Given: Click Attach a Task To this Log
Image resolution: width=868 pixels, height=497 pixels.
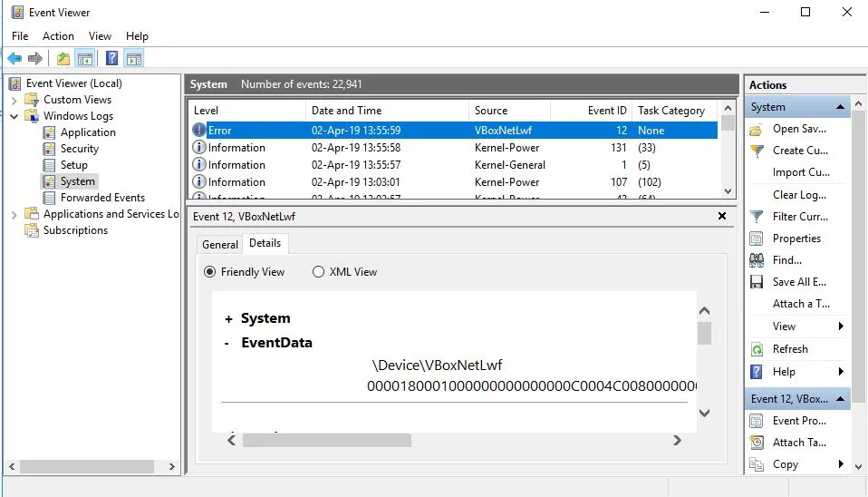Looking at the screenshot, I should pyautogui.click(x=801, y=304).
